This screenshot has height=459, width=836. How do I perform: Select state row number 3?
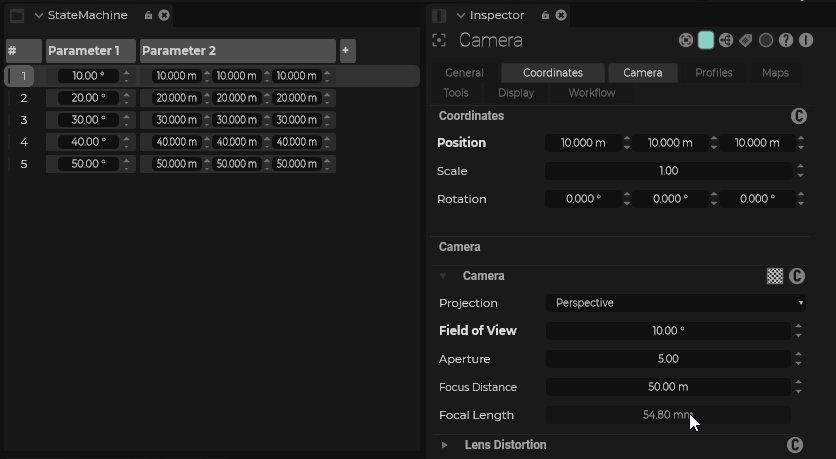click(x=24, y=120)
